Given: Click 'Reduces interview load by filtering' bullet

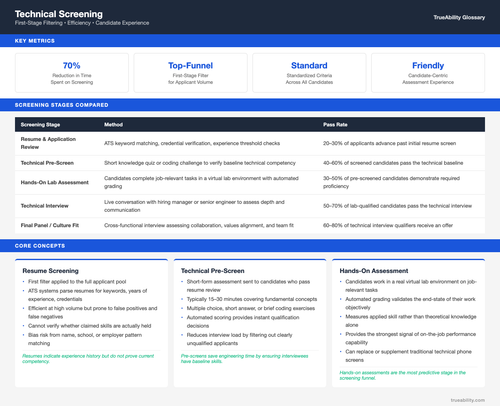Looking at the screenshot, I should (239, 339).
